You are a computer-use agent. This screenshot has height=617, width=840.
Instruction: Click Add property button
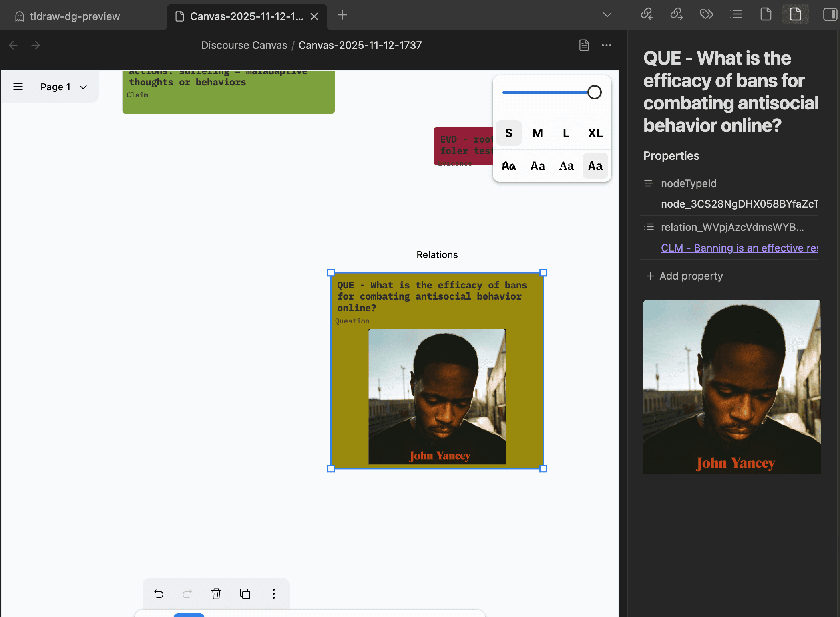click(x=685, y=276)
